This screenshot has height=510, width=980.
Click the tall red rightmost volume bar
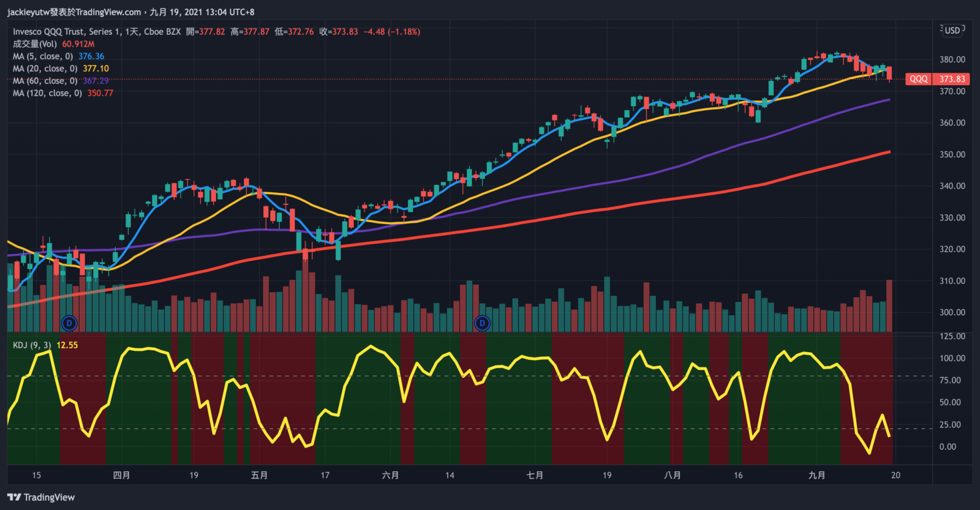point(889,306)
